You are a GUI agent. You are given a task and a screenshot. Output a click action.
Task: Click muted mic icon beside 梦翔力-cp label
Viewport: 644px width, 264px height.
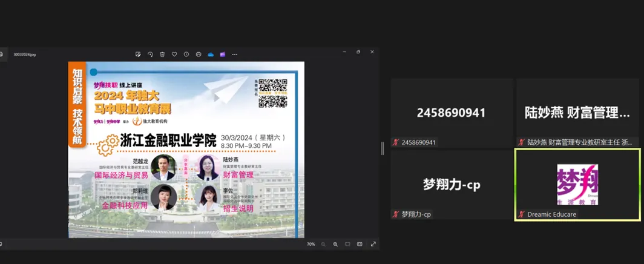coord(396,214)
